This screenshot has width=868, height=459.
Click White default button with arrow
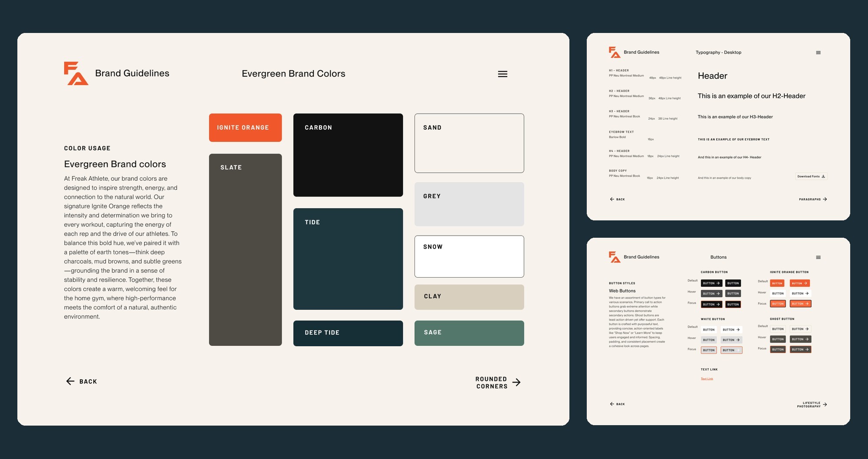click(x=731, y=330)
